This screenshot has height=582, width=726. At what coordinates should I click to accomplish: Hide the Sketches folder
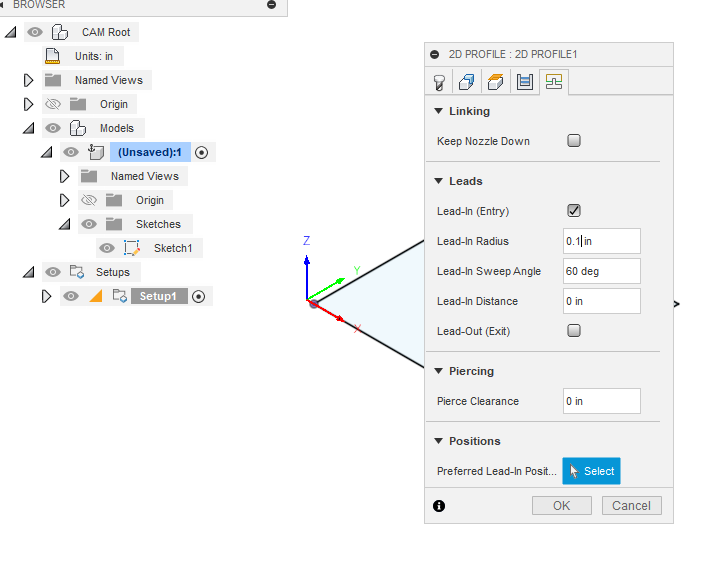[89, 225]
